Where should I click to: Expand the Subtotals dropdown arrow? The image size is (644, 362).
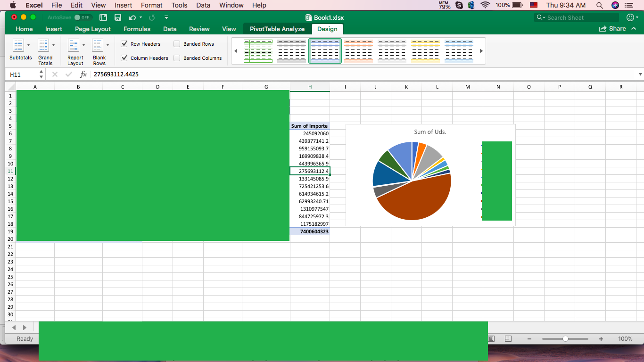28,45
